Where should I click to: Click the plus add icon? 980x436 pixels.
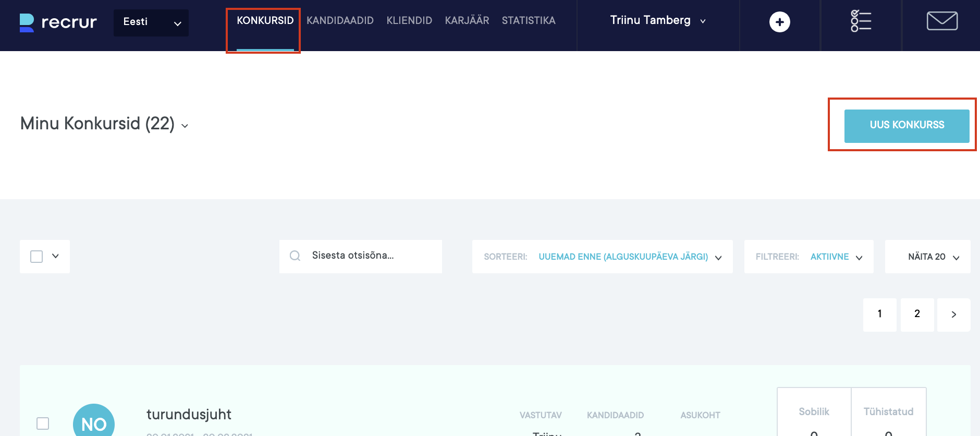tap(779, 22)
